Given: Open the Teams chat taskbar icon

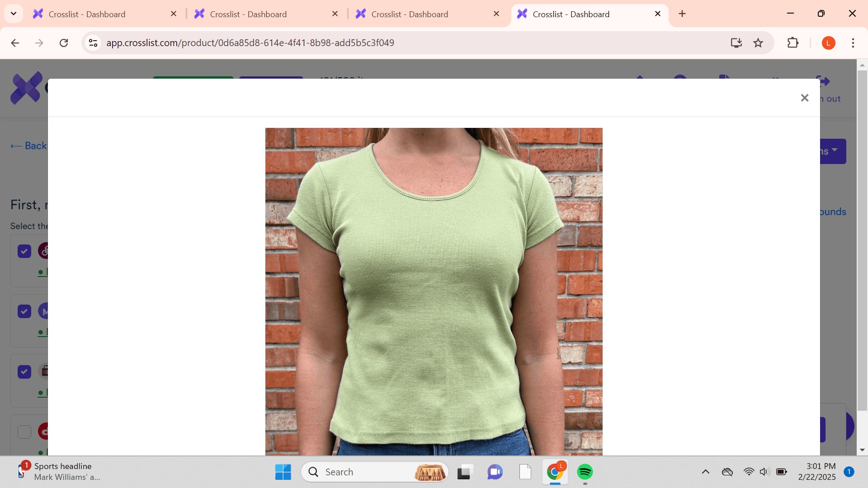Looking at the screenshot, I should point(495,472).
